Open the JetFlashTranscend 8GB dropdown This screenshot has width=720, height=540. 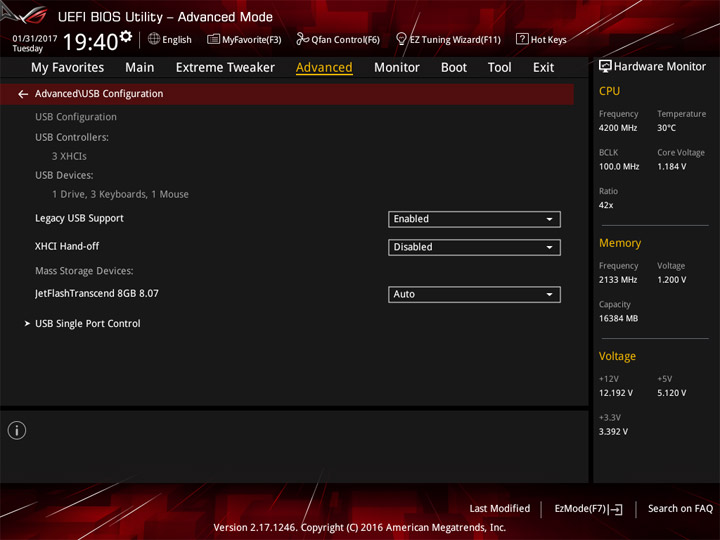[474, 294]
